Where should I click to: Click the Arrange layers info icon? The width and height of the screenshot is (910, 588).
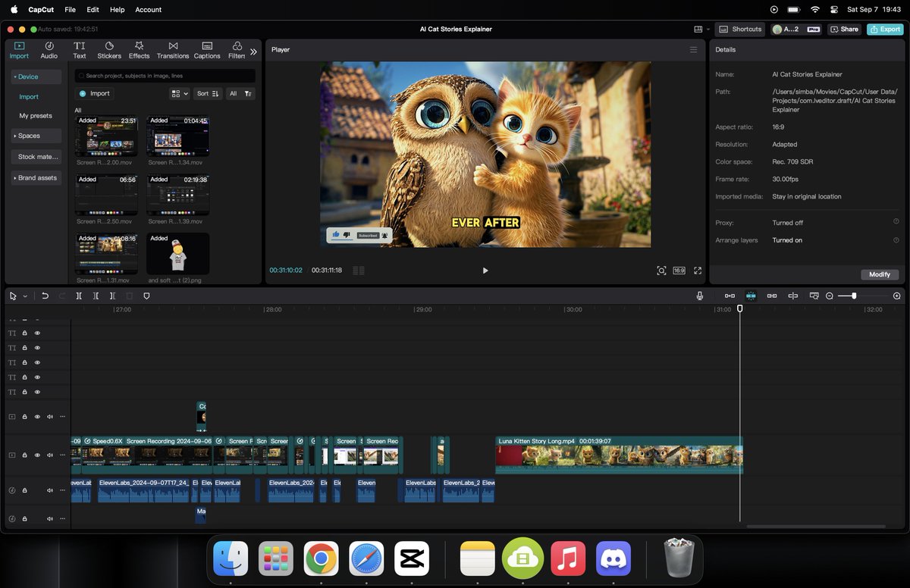tap(896, 239)
